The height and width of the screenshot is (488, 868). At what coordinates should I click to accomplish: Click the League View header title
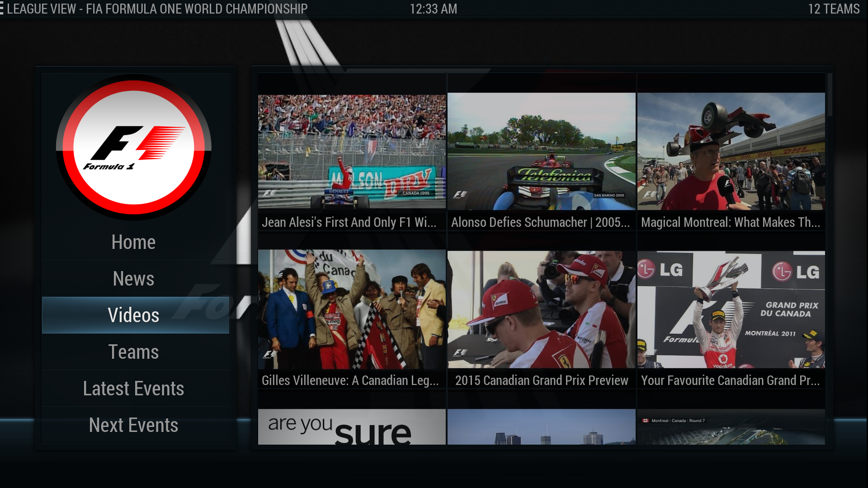(157, 9)
